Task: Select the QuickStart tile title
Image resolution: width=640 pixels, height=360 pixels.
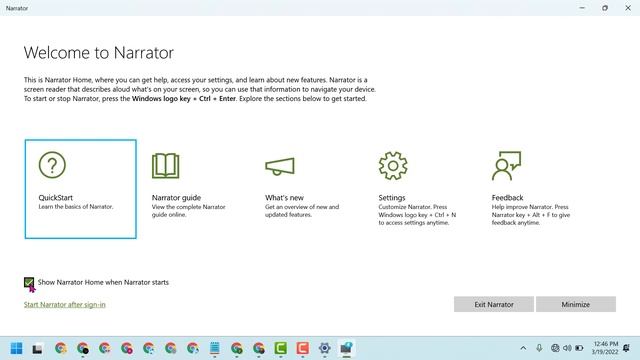Action: [56, 198]
